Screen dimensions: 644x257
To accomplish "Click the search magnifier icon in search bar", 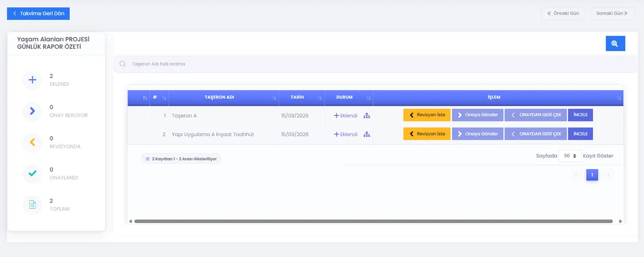I will click(123, 64).
